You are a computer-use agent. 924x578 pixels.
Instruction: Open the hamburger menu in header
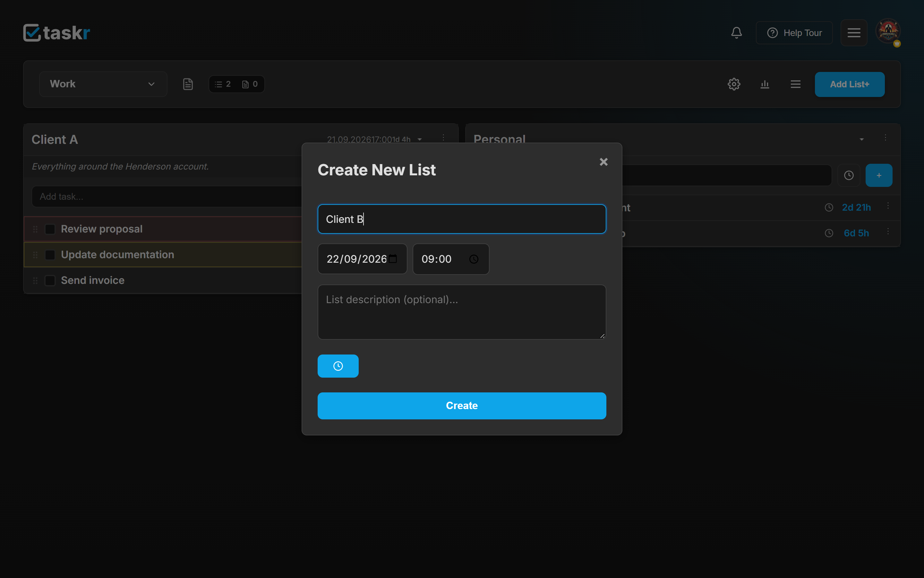(854, 33)
